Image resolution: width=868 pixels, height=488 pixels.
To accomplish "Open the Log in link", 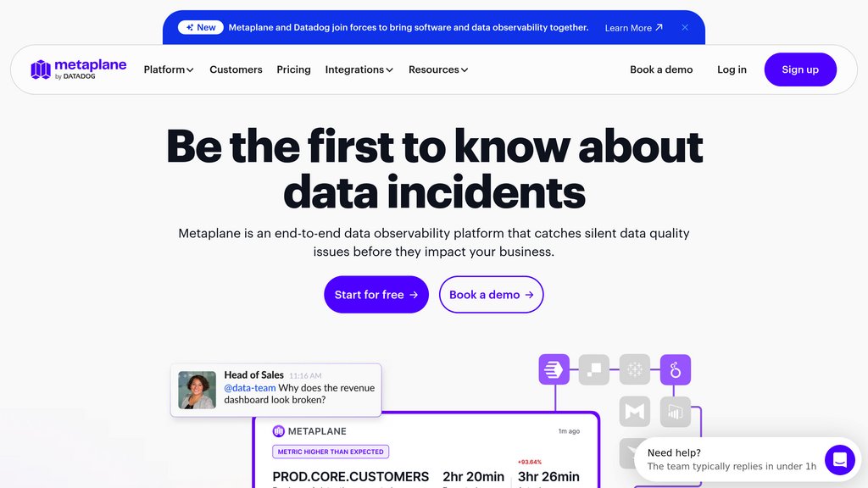I will click(x=732, y=69).
